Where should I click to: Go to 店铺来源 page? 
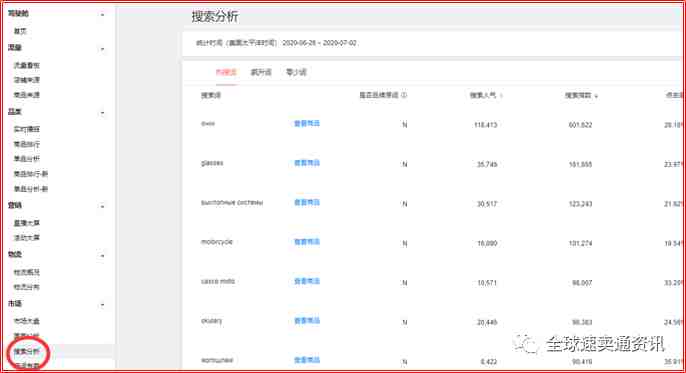pos(27,80)
